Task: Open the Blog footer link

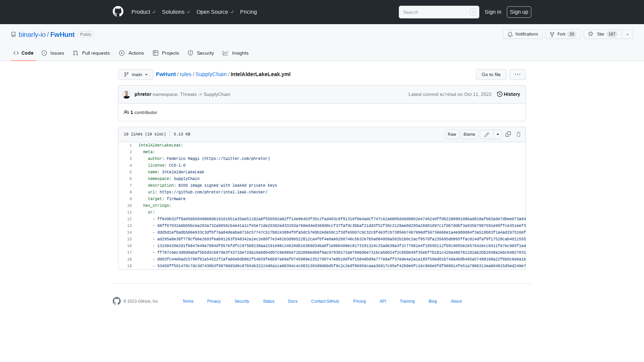Action: [433, 301]
